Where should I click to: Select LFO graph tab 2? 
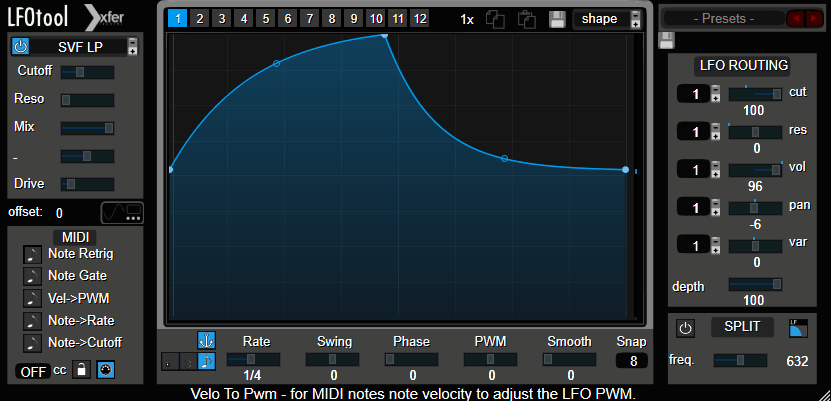[200, 19]
